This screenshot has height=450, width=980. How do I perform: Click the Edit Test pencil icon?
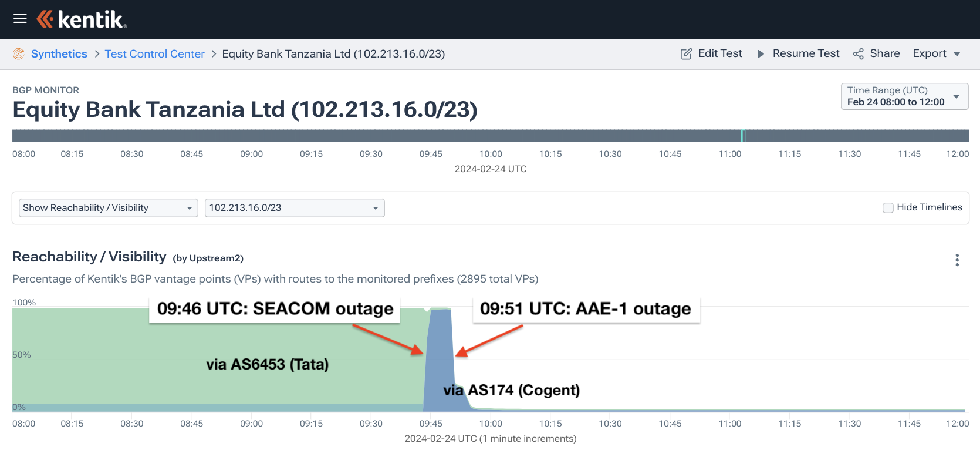(686, 54)
